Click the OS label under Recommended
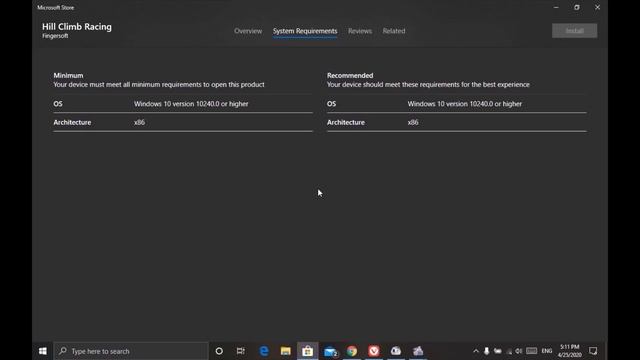This screenshot has height=360, width=640. point(331,104)
